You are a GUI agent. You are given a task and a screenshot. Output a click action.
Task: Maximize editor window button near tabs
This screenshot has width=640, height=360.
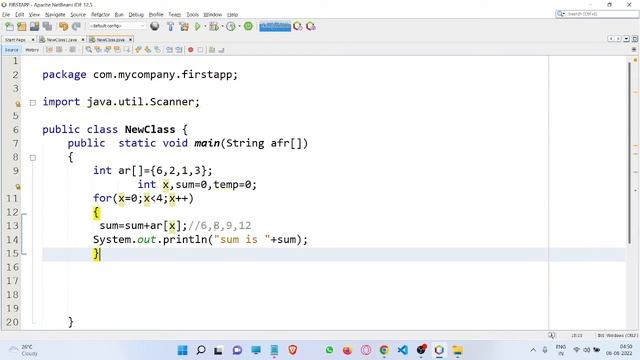click(x=635, y=39)
